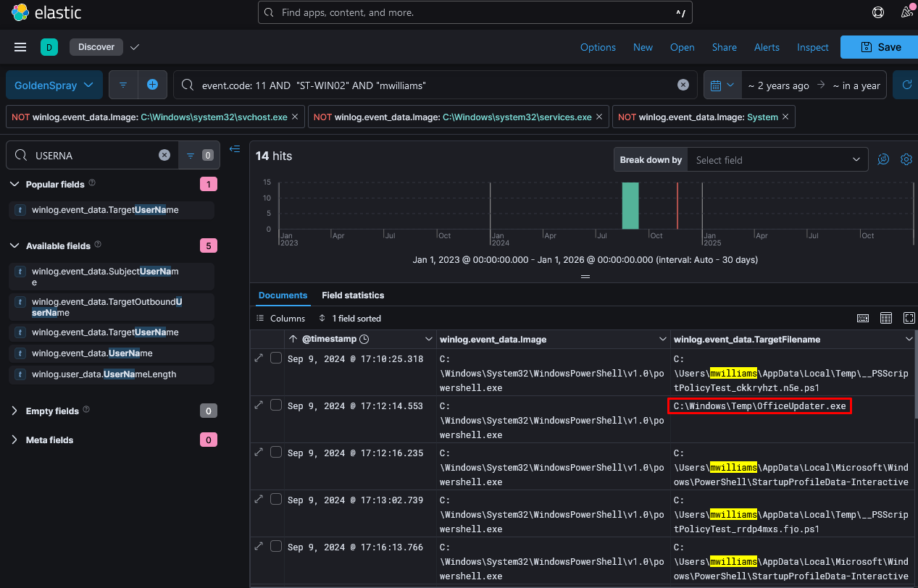This screenshot has height=588, width=918.
Task: Open the Alerts menu
Action: [x=767, y=47]
